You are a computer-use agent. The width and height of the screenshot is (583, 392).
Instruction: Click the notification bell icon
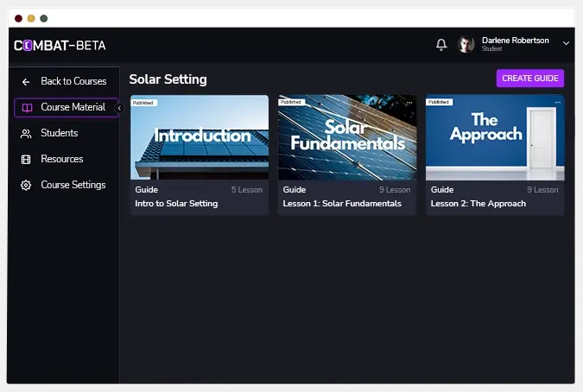pyautogui.click(x=441, y=44)
